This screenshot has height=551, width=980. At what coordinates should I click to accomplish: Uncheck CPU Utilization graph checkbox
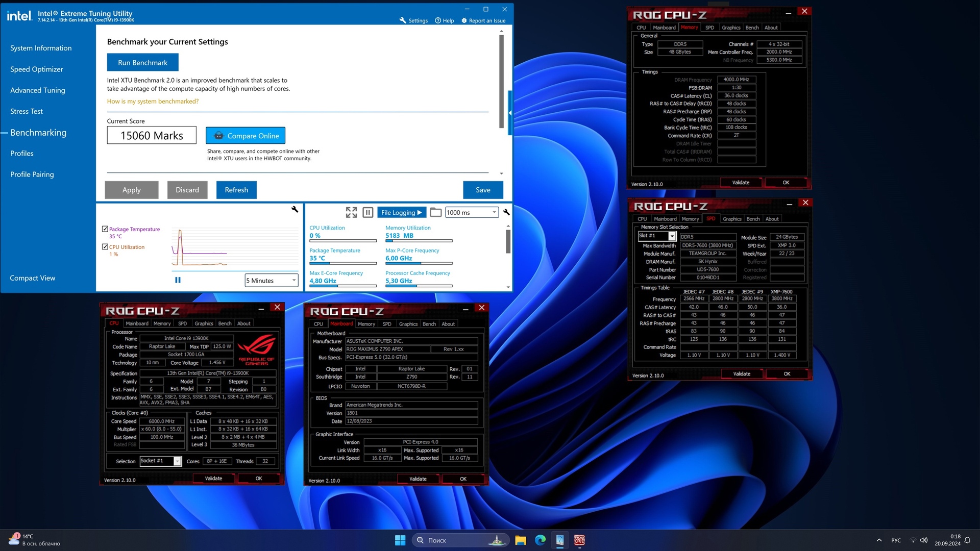pos(105,246)
